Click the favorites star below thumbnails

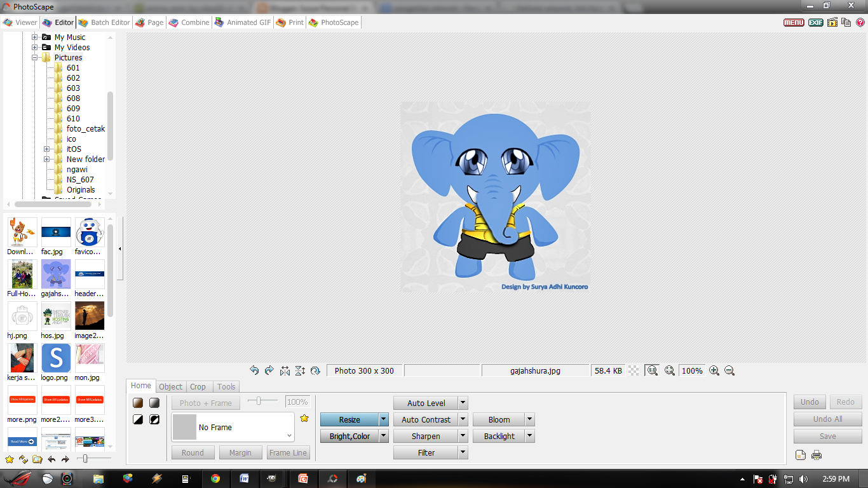coord(10,459)
